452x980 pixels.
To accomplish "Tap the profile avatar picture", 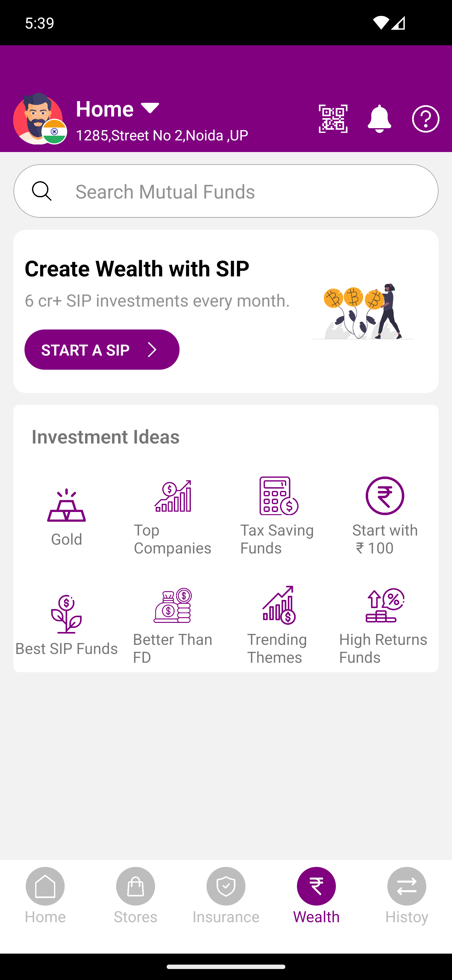I will (x=38, y=119).
